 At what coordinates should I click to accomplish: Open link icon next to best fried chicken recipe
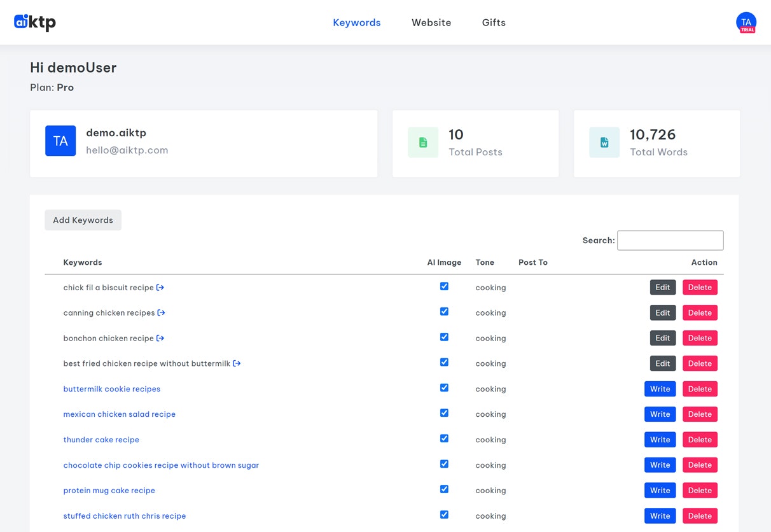point(237,363)
